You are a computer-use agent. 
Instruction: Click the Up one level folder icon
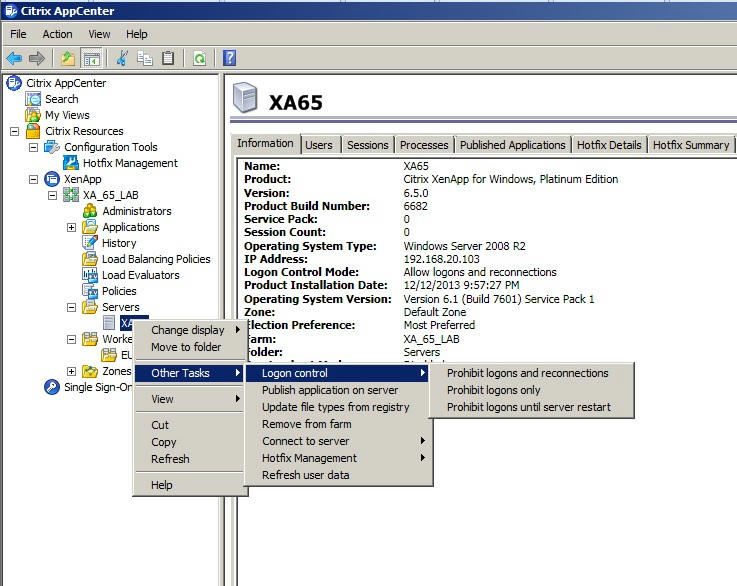[68, 58]
